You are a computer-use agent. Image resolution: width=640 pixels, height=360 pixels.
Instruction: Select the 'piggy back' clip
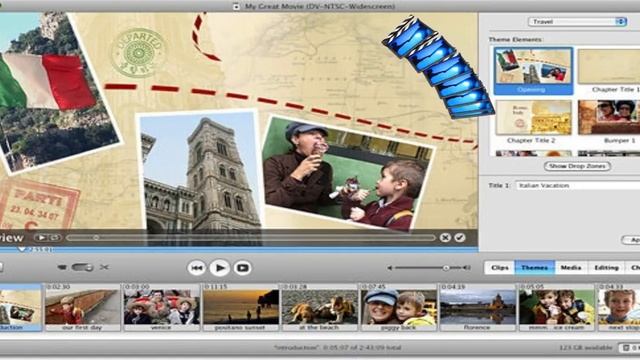[398, 307]
